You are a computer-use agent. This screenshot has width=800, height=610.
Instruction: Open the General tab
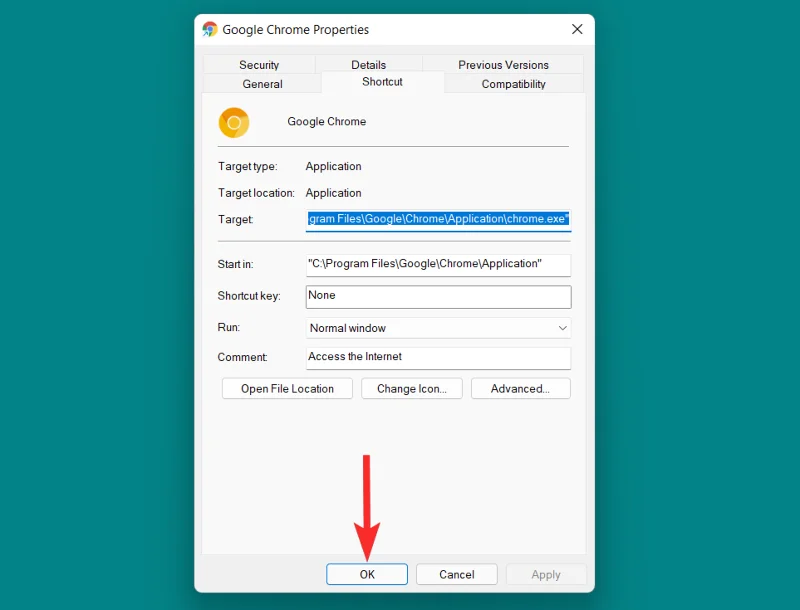(260, 84)
